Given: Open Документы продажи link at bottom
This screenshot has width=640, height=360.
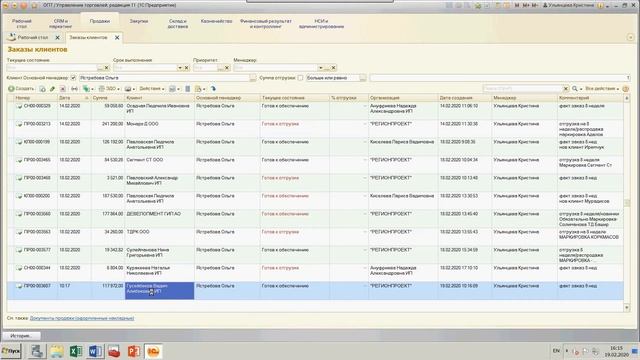Looking at the screenshot, I should [82, 318].
